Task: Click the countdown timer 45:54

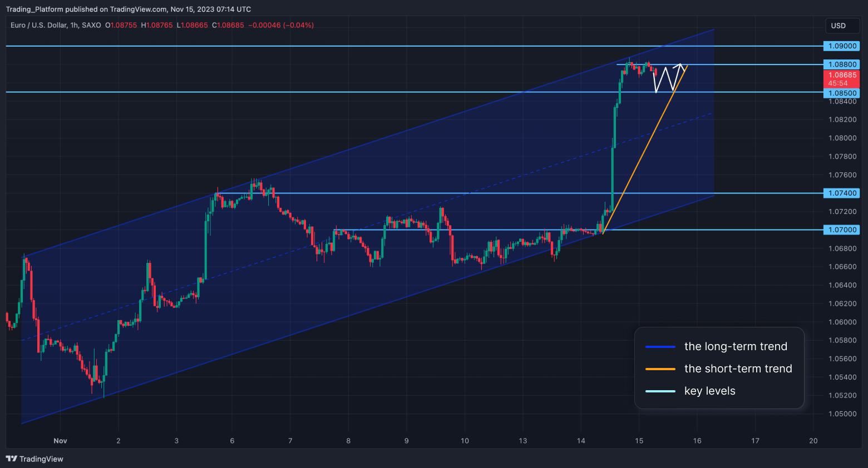Action: tap(838, 83)
